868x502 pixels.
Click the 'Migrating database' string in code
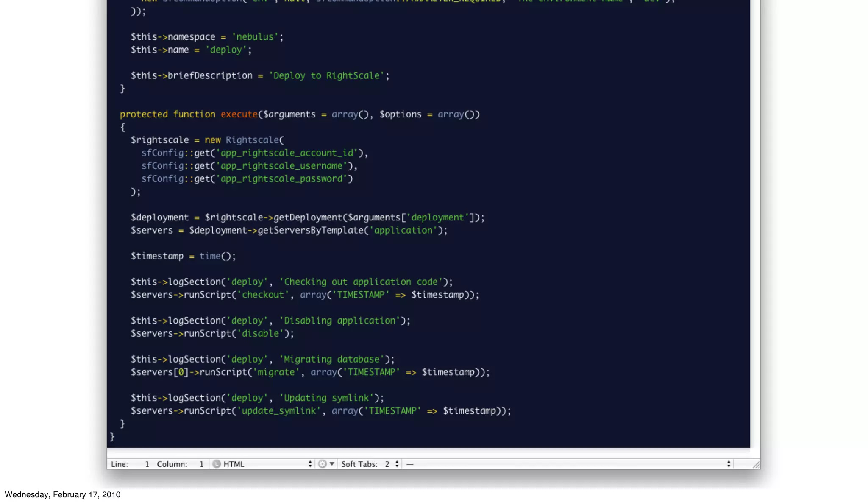click(x=331, y=359)
